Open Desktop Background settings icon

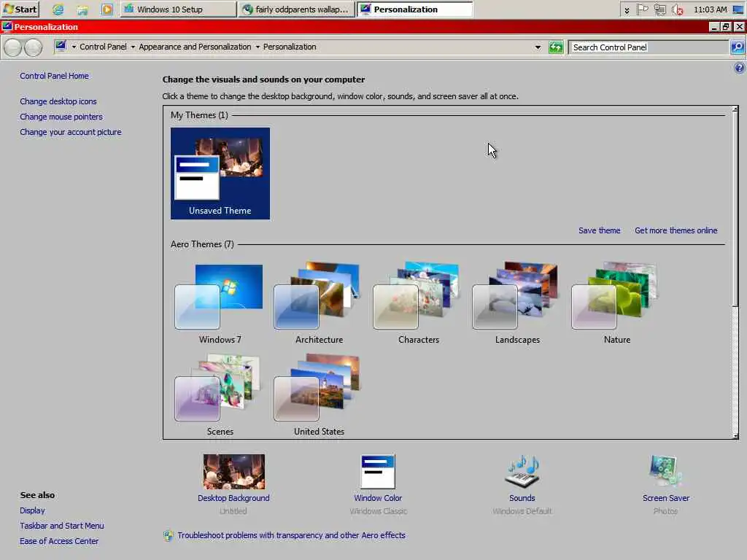(x=234, y=472)
